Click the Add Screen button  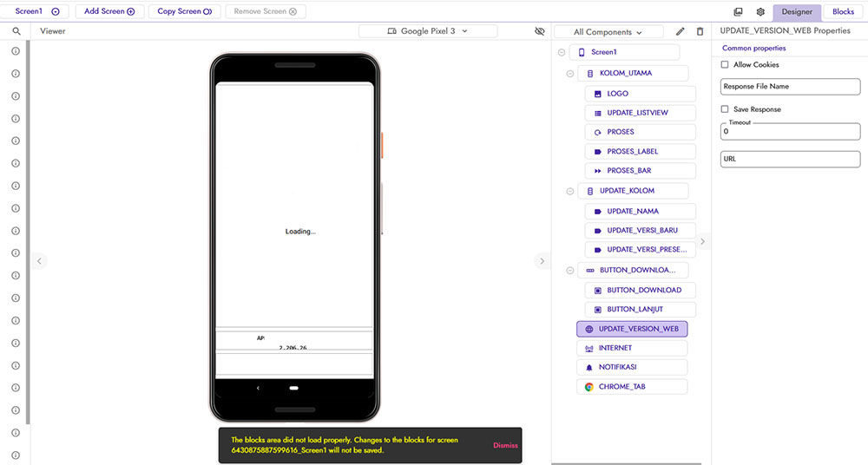(109, 11)
